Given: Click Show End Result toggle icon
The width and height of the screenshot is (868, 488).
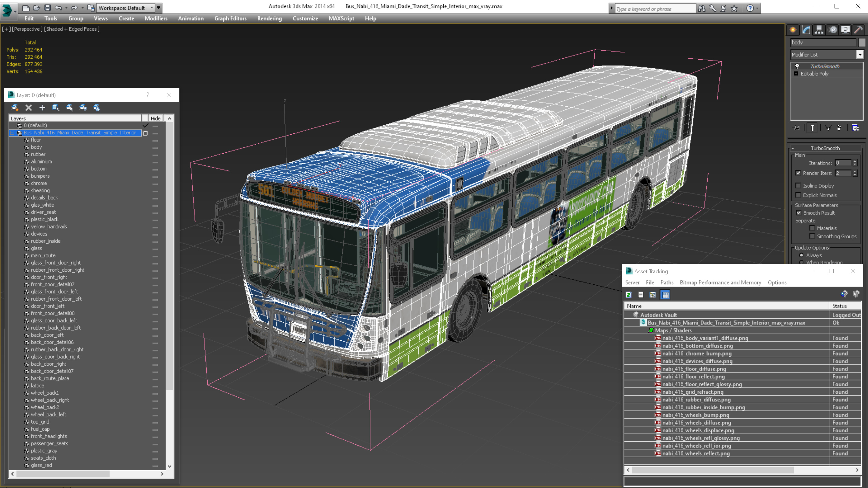Looking at the screenshot, I should (x=813, y=128).
